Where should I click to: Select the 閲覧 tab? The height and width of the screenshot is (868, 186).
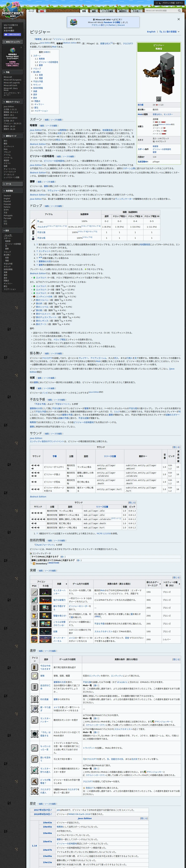(x=84, y=11)
